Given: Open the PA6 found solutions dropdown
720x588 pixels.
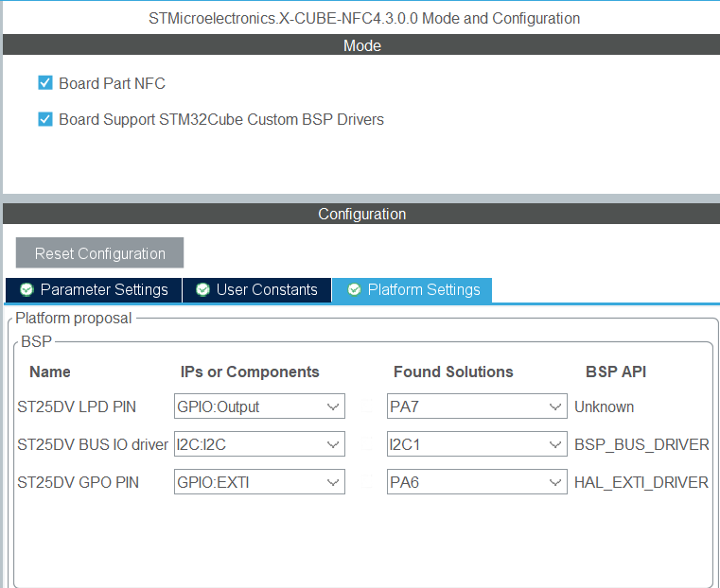Looking at the screenshot, I should click(x=477, y=482).
